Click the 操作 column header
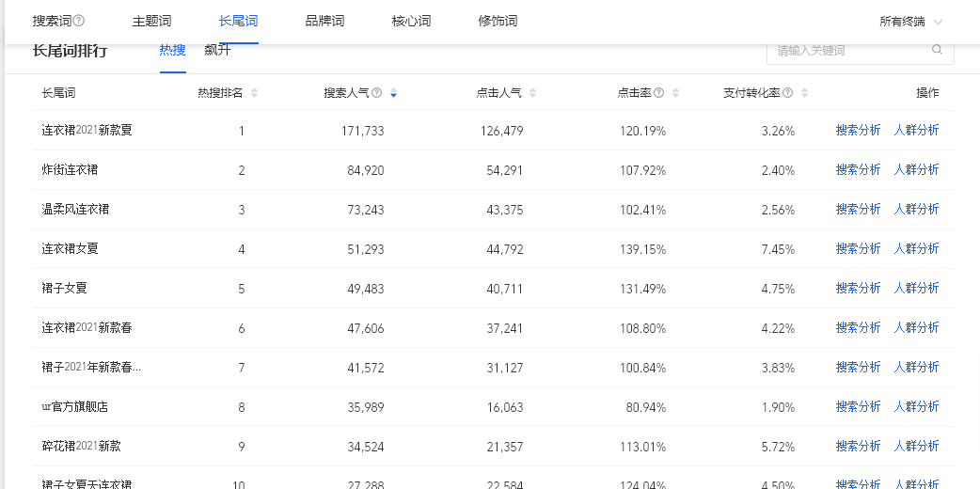 pyautogui.click(x=927, y=93)
